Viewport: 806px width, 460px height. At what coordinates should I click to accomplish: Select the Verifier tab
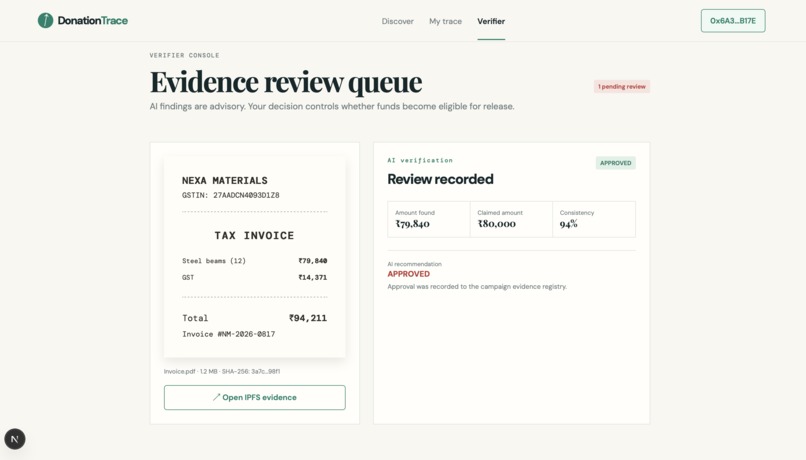tap(491, 21)
